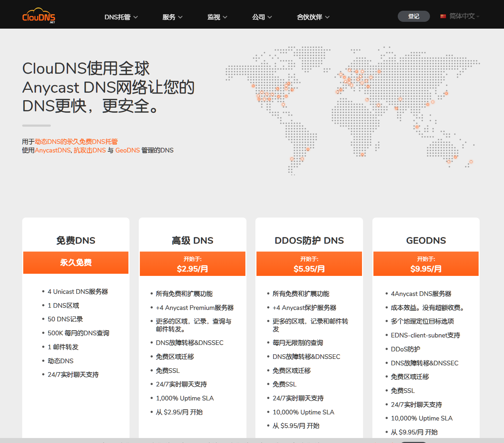
Task: Visit the GeoDNS text link
Action: [x=127, y=150]
